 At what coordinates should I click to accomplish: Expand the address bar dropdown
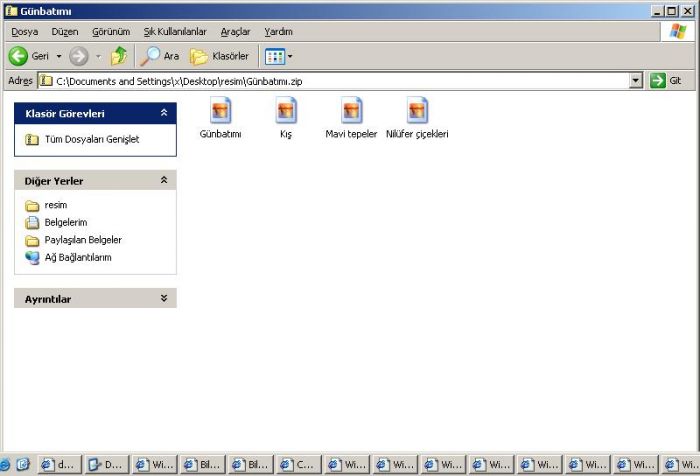coord(636,80)
